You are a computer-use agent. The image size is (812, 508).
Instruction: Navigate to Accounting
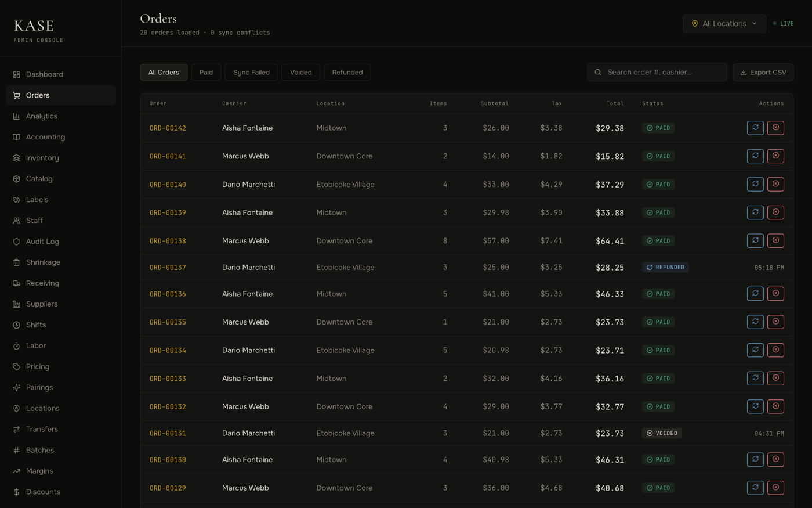click(60, 137)
